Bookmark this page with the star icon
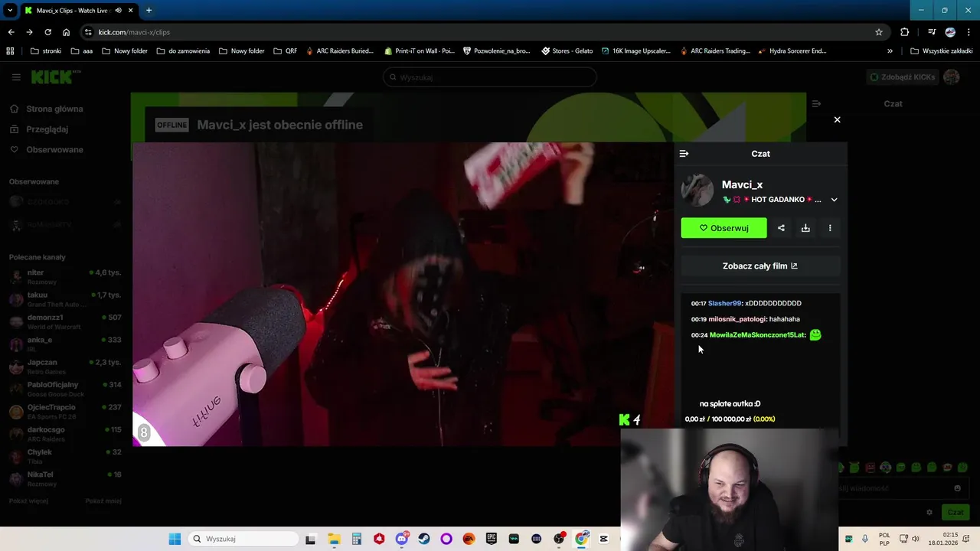 click(x=879, y=32)
